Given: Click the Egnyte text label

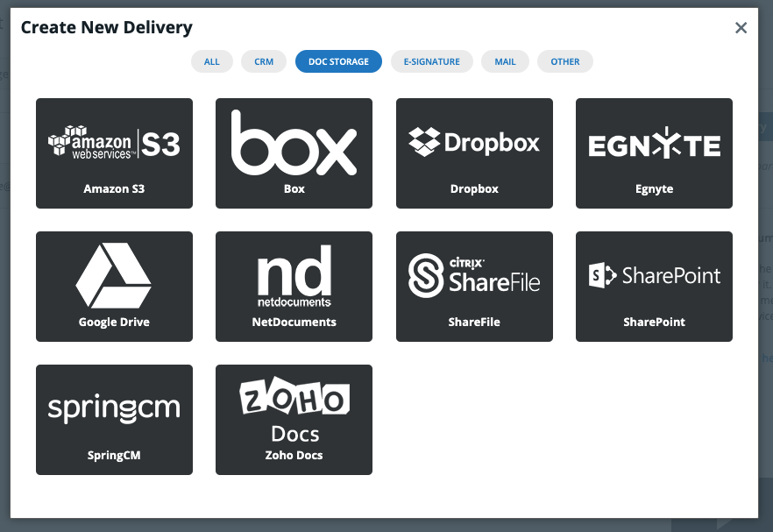Looking at the screenshot, I should pyautogui.click(x=654, y=189).
